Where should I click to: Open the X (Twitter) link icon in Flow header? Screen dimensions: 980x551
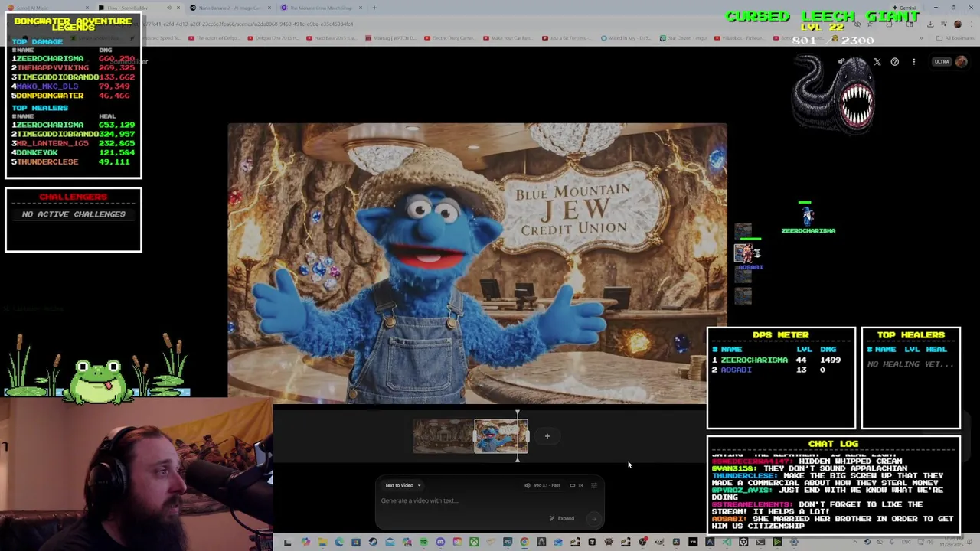click(x=877, y=62)
